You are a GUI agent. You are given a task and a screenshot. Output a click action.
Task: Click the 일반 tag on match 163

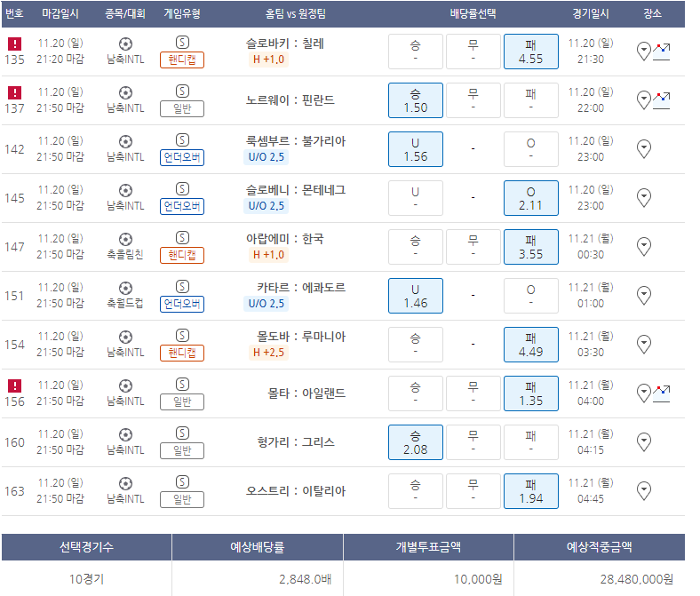182,499
